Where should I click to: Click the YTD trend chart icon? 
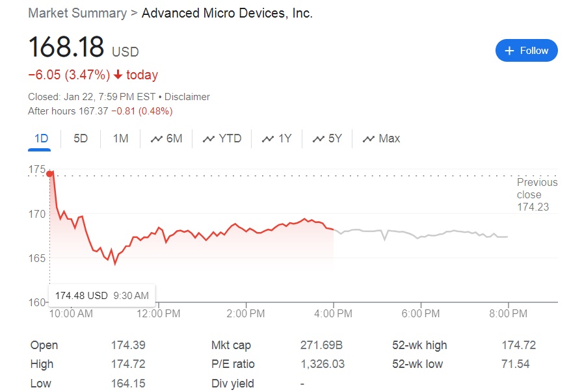pyautogui.click(x=209, y=139)
